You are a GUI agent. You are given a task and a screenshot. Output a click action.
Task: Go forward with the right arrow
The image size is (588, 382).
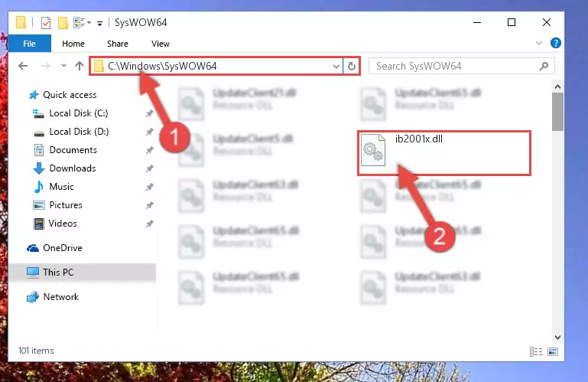click(46, 66)
